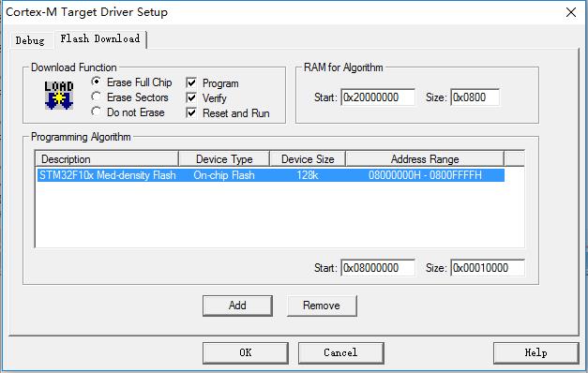Select STM32F10x Med-density Flash row
This screenshot has width=588, height=373.
point(271,175)
